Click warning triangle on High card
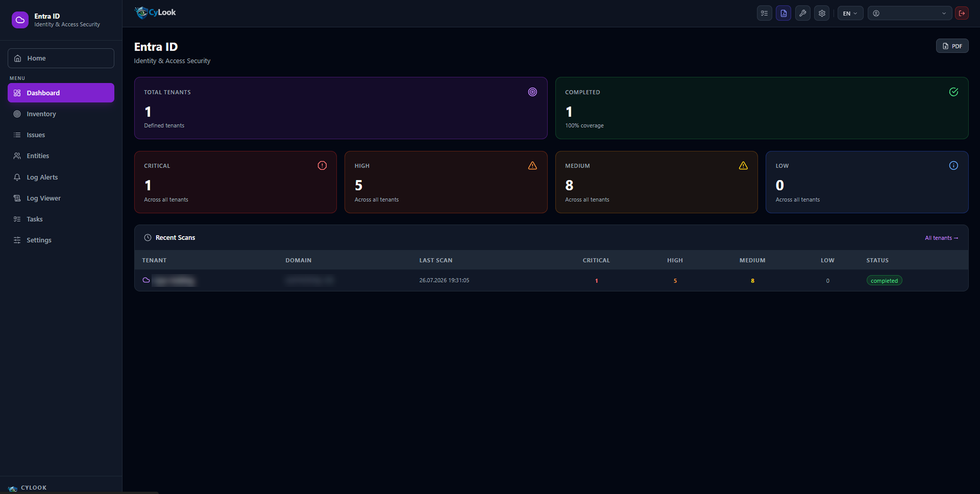This screenshot has width=980, height=494. click(x=532, y=165)
